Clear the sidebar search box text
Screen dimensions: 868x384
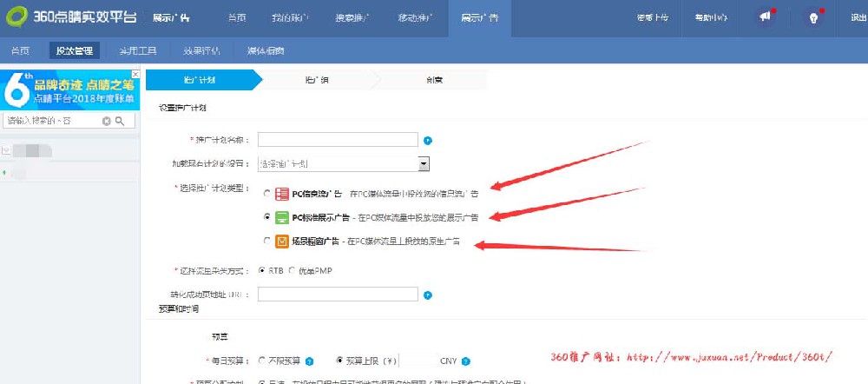(106, 121)
